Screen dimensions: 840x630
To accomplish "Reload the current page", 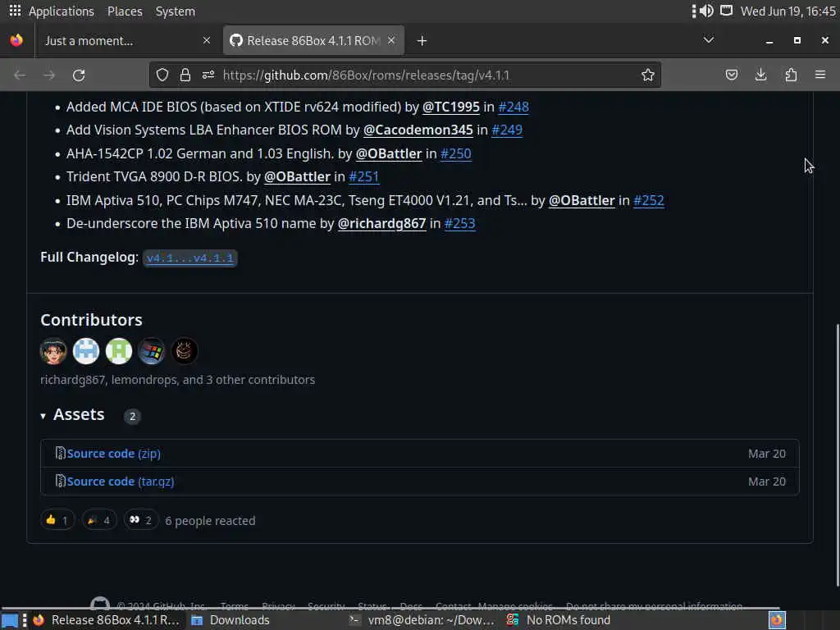I will point(79,75).
